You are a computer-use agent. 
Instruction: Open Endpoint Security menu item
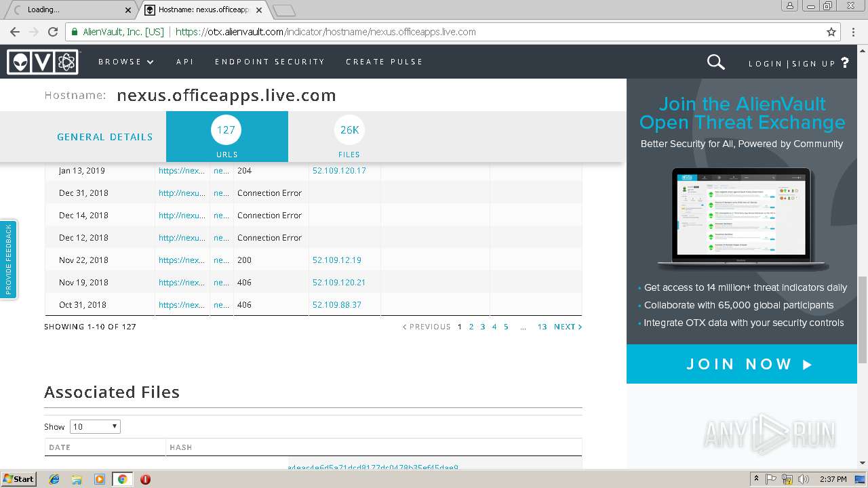(x=270, y=62)
